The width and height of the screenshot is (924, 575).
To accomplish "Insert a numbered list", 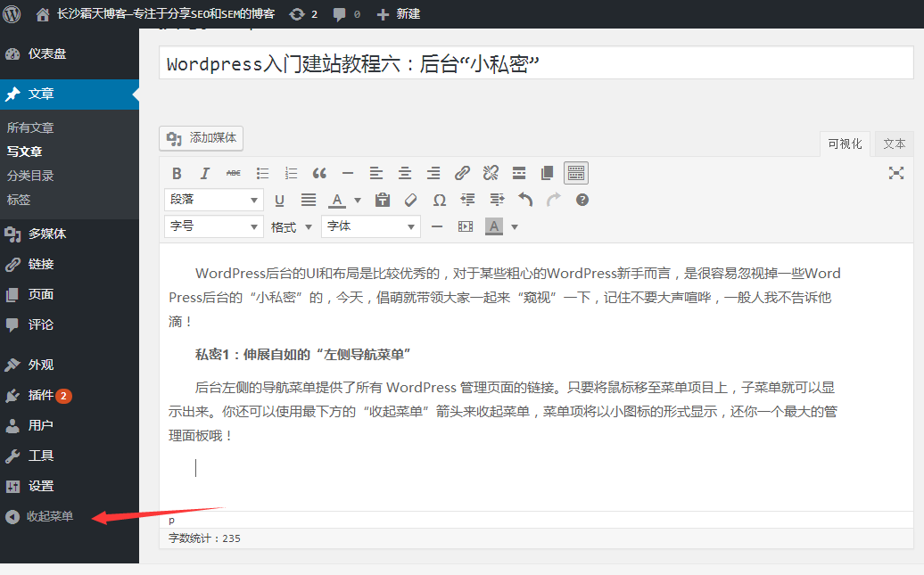I will coord(291,173).
